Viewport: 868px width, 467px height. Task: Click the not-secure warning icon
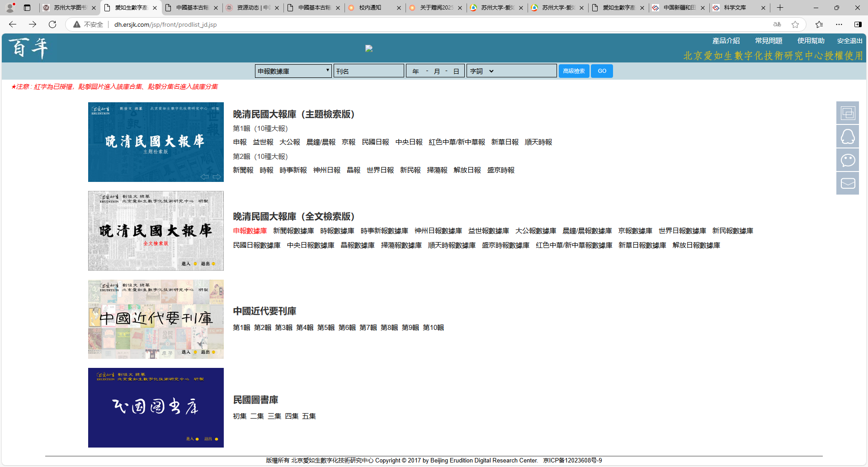(x=77, y=24)
